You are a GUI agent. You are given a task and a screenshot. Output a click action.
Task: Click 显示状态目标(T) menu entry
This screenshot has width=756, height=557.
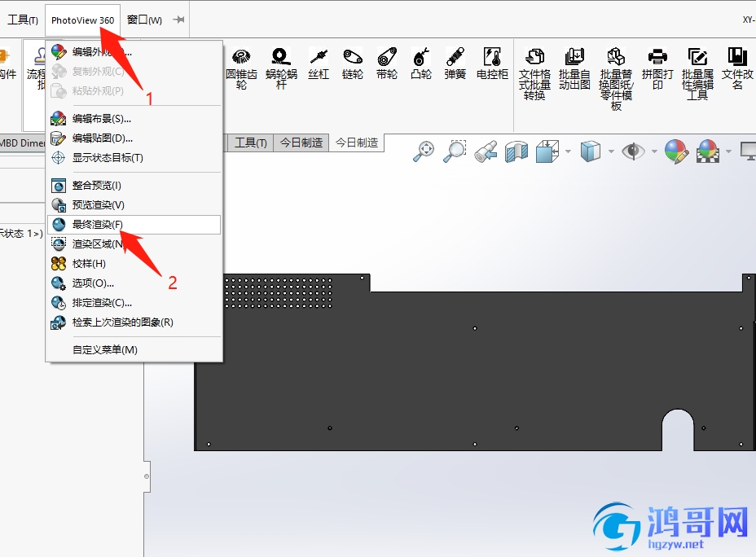point(134,157)
